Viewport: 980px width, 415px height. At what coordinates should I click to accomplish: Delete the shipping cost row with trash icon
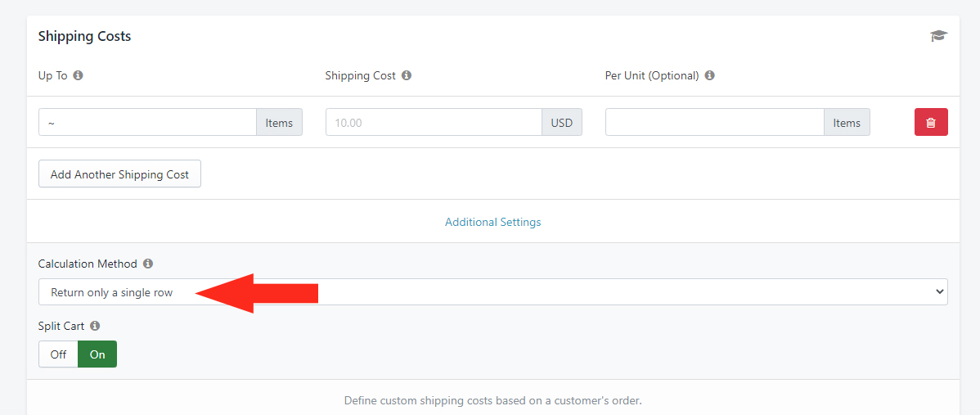point(931,123)
